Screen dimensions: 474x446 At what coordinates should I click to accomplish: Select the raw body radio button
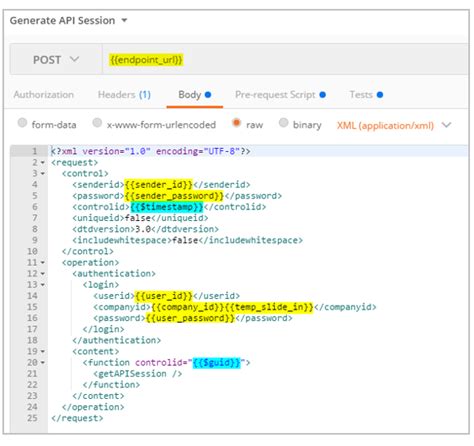[x=236, y=123]
